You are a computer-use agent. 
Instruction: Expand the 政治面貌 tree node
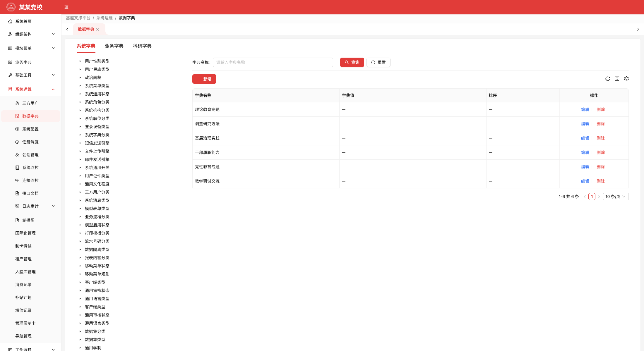tap(80, 78)
